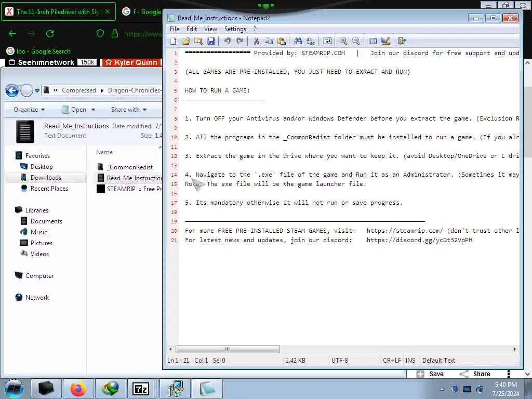Click the INS mode status bar entry

click(410, 361)
